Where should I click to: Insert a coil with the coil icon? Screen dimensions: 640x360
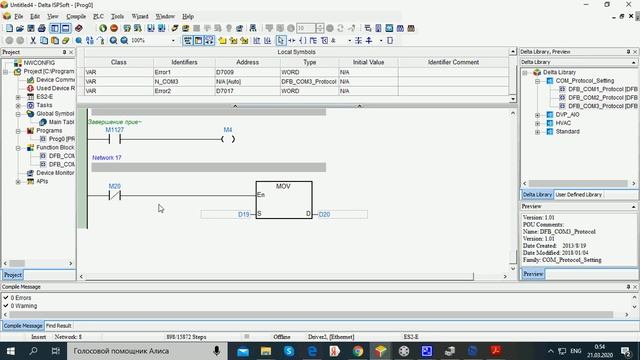pyautogui.click(x=302, y=40)
